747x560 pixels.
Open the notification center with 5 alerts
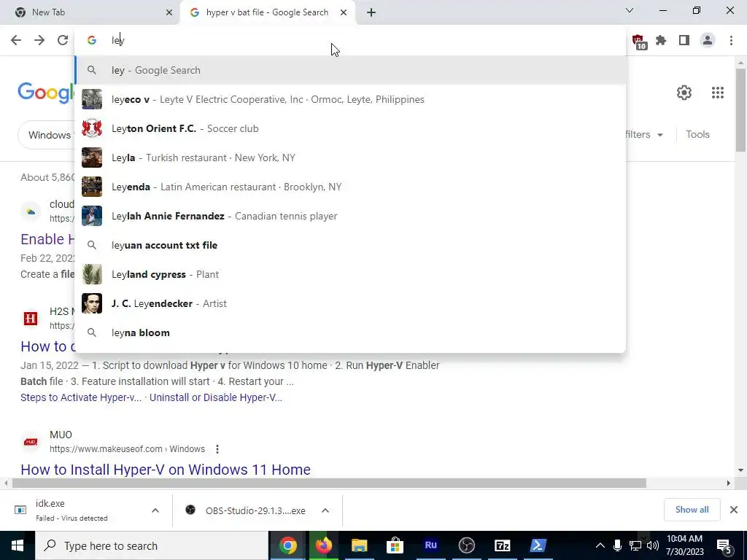[x=724, y=546]
